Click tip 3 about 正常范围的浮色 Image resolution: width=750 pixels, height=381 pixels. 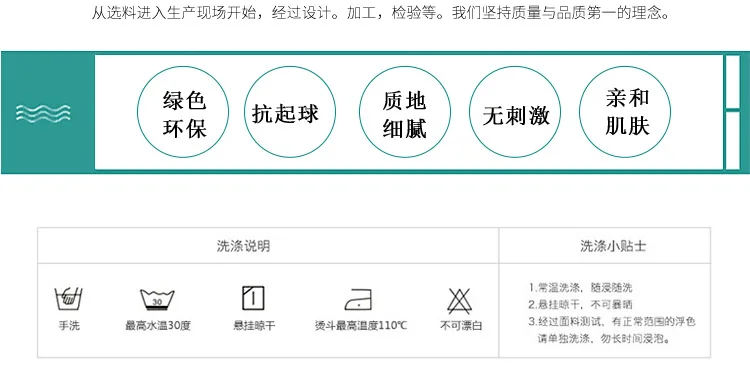(612, 321)
